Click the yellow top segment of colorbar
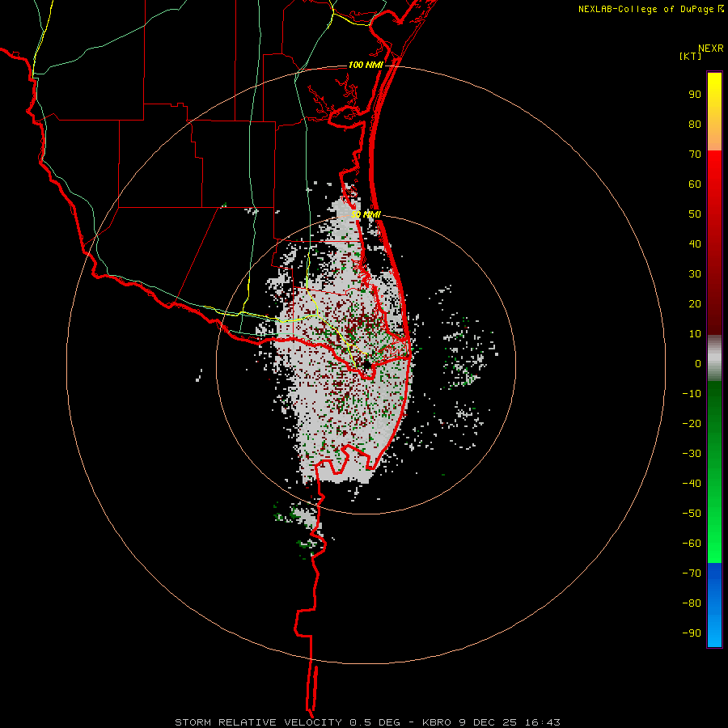Screen dimensions: 728x728 click(x=714, y=112)
